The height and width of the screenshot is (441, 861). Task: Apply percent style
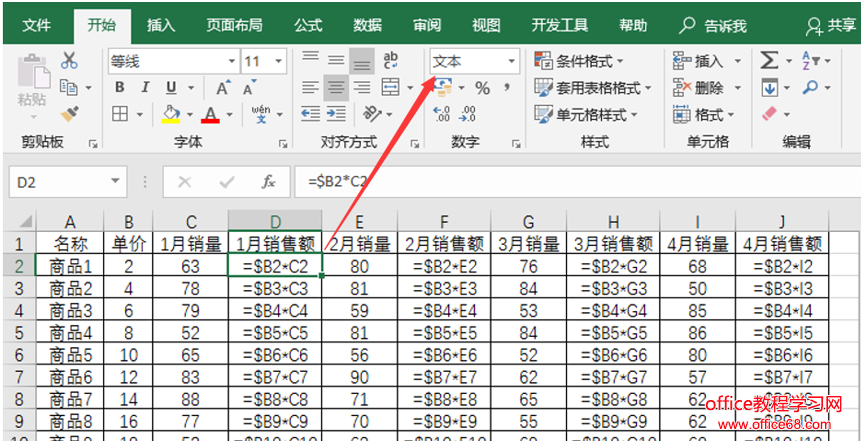point(483,88)
